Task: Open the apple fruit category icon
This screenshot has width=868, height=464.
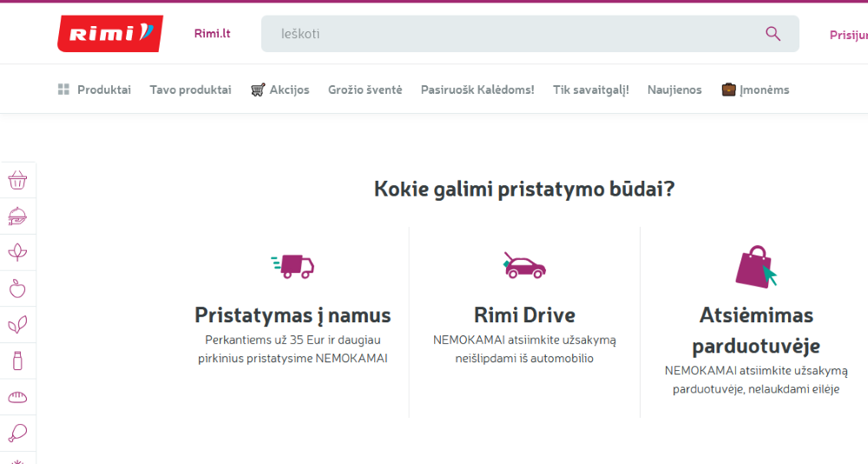Action: click(x=17, y=288)
